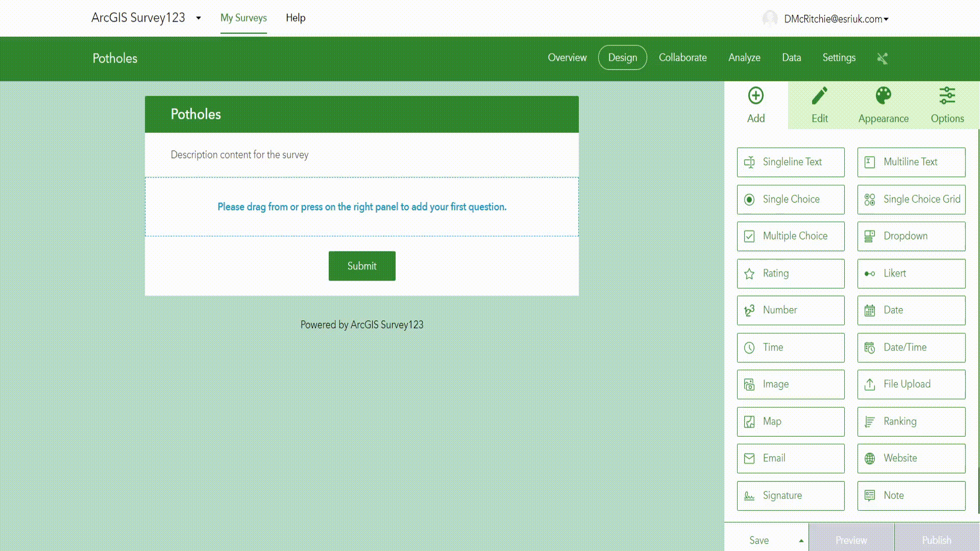The height and width of the screenshot is (551, 980).
Task: Add a Signature question
Action: pyautogui.click(x=790, y=495)
